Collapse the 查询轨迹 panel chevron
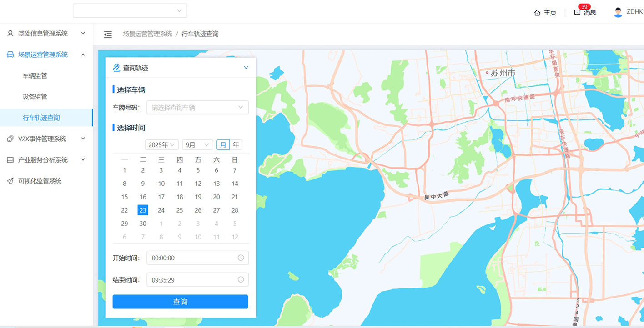Image resolution: width=644 pixels, height=328 pixels. 246,68
